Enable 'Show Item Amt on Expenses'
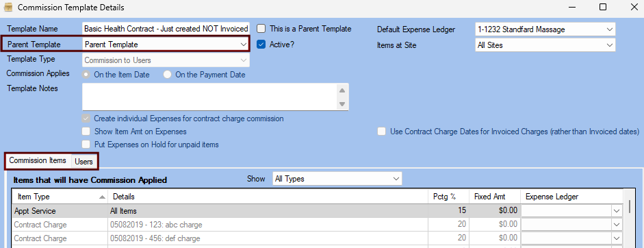The width and height of the screenshot is (644, 248). [86, 132]
